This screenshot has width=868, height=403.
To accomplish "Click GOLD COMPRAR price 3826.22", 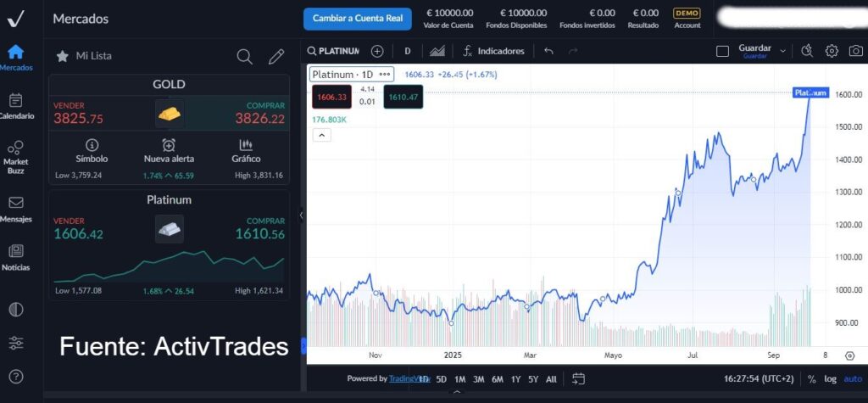I will [x=259, y=119].
